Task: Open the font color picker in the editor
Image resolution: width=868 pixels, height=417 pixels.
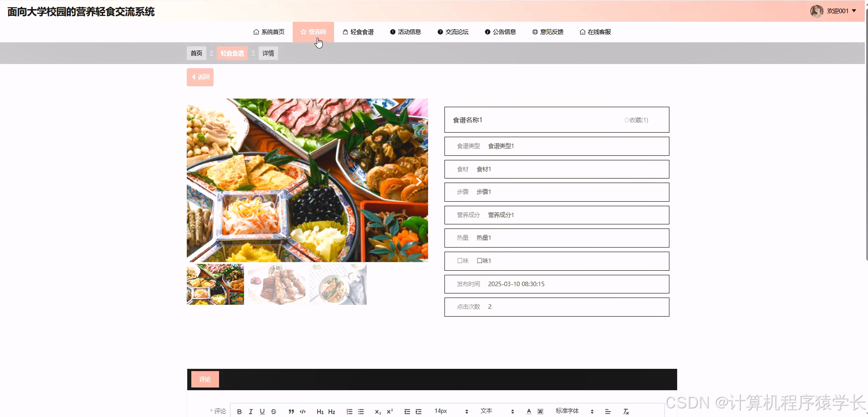Action: coord(529,411)
